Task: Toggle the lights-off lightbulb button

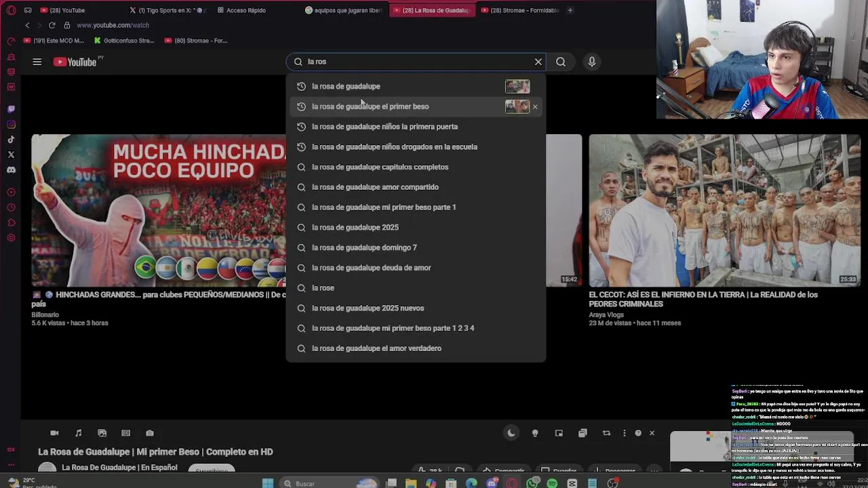Action: click(x=535, y=433)
